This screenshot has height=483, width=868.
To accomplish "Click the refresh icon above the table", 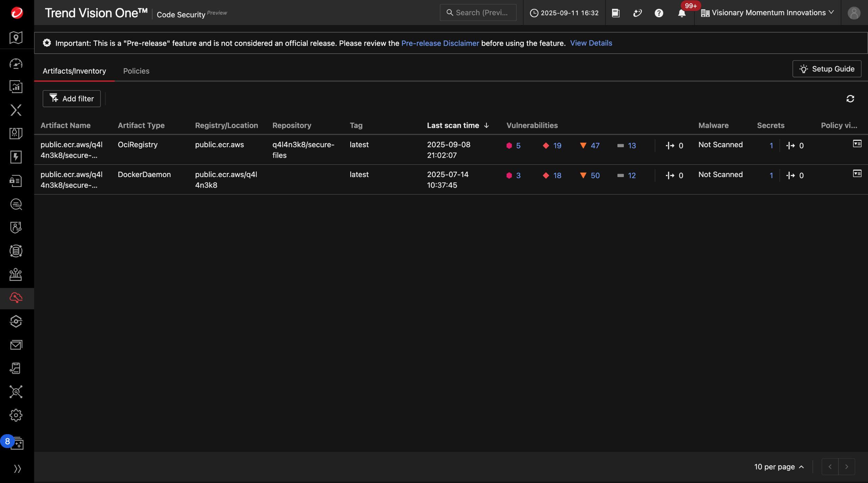I will click(850, 99).
